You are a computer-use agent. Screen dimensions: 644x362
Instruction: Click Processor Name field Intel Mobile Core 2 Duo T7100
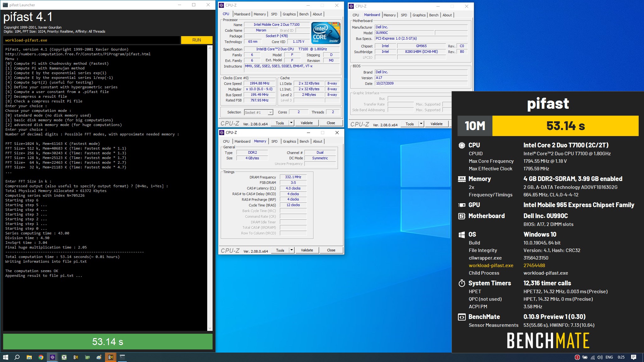[x=277, y=25]
